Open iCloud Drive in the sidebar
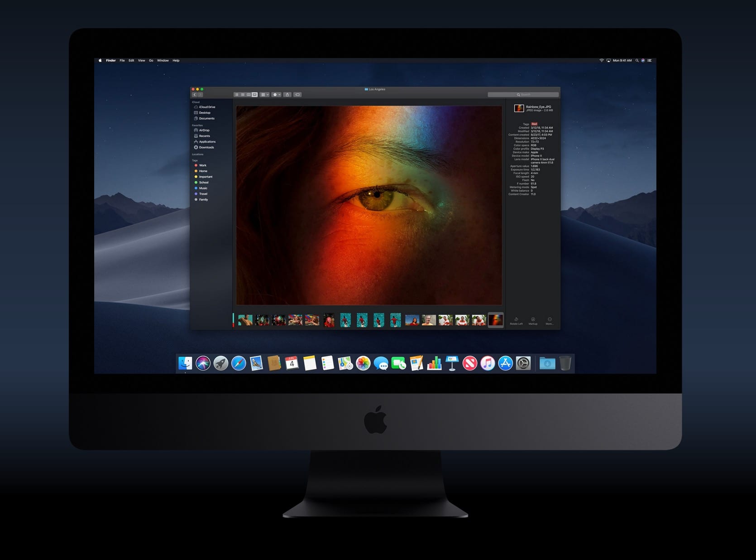The width and height of the screenshot is (756, 560). pos(205,107)
